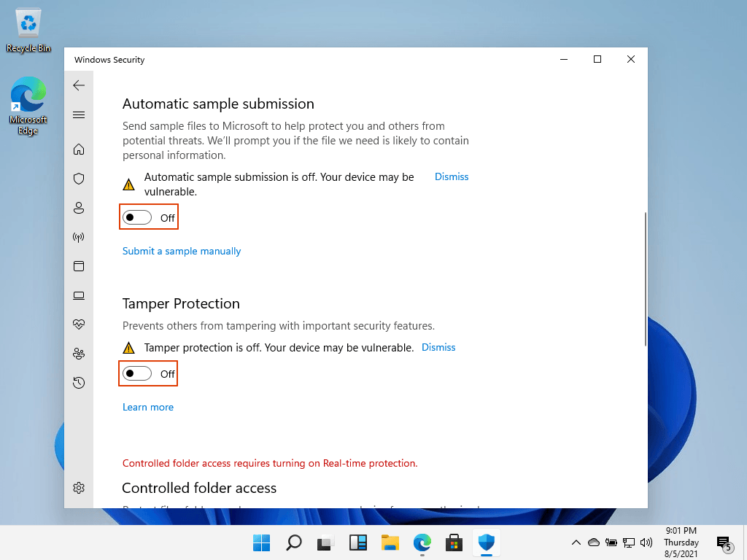Image resolution: width=747 pixels, height=560 pixels.
Task: Expand the sidebar with the hamburger menu
Action: 79,114
